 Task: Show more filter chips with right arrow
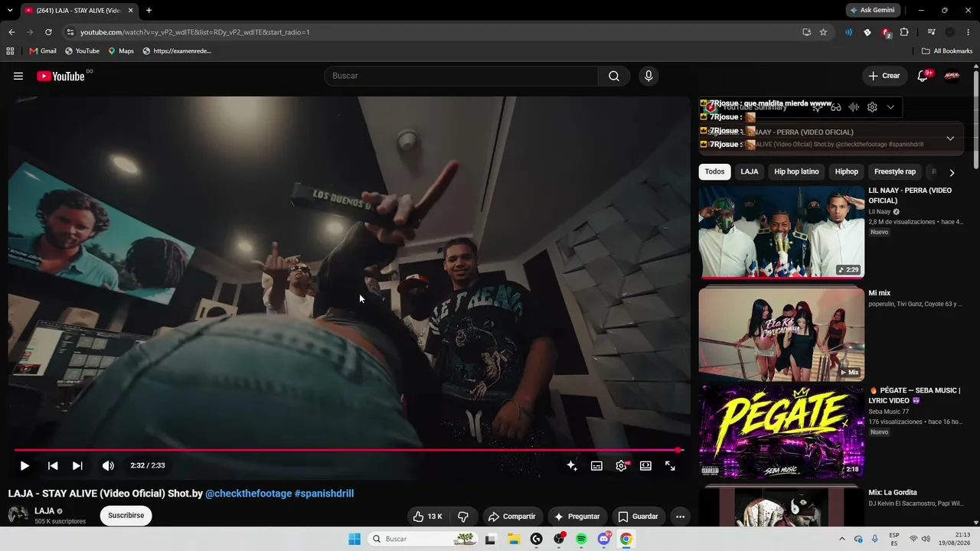tap(952, 172)
